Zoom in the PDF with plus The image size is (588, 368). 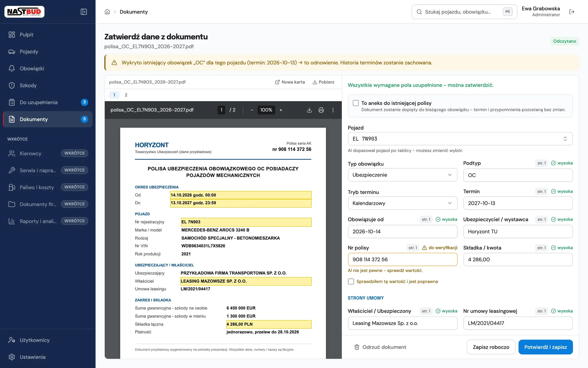click(x=281, y=110)
